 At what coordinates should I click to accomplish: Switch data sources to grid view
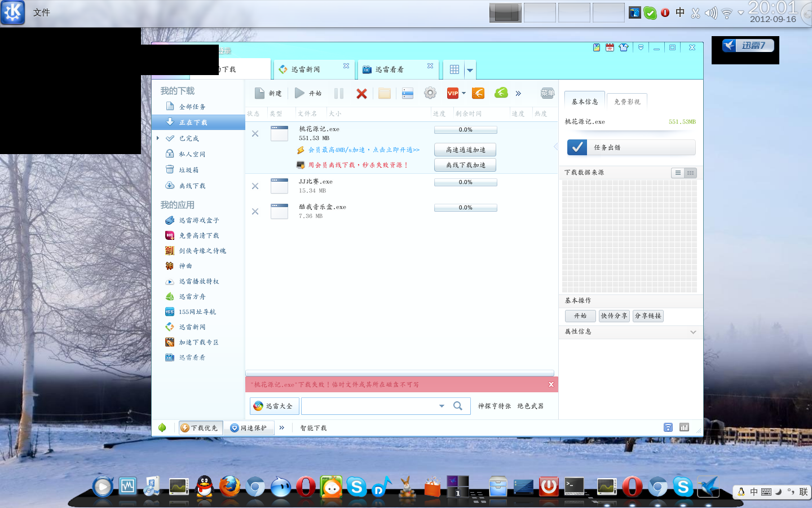pyautogui.click(x=690, y=173)
